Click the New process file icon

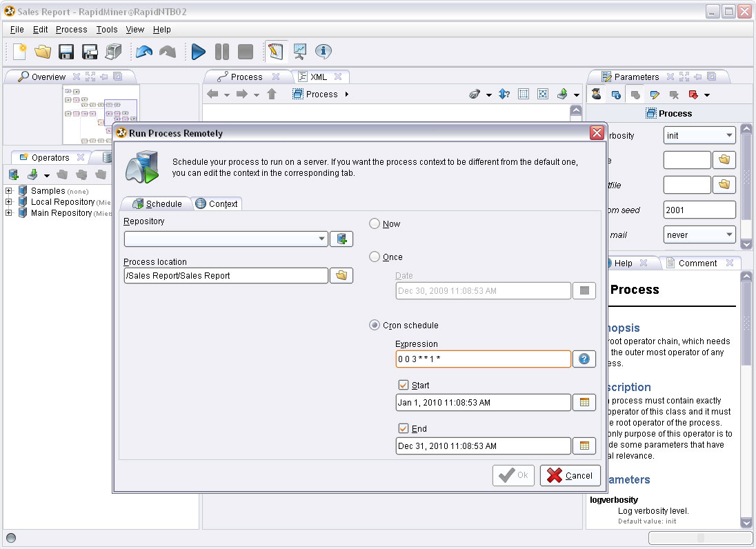pyautogui.click(x=20, y=52)
